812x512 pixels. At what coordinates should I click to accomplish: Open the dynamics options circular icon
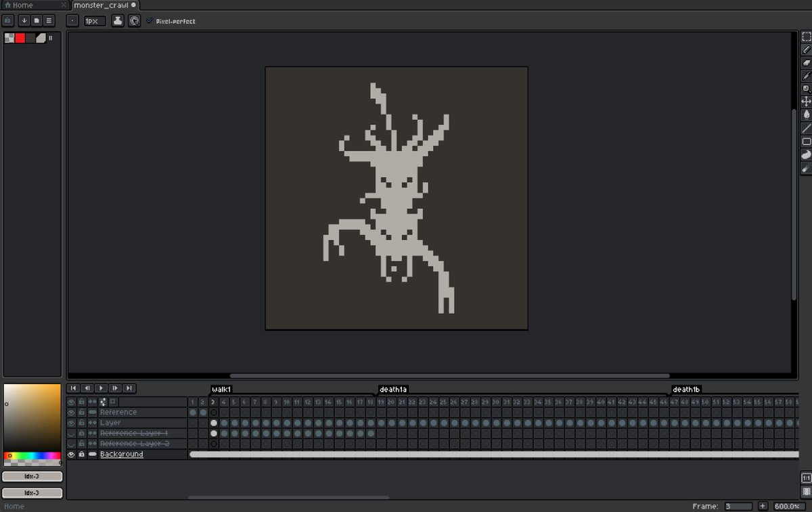coord(135,21)
